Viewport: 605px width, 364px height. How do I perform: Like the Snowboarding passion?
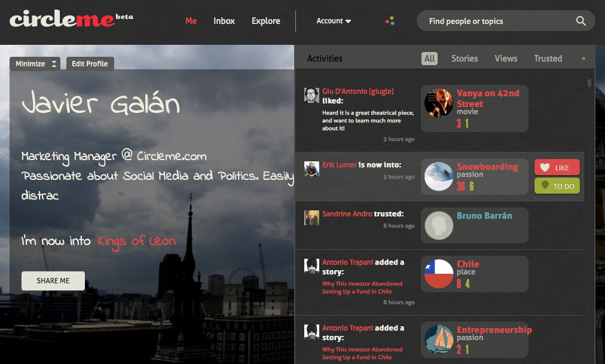coord(557,168)
